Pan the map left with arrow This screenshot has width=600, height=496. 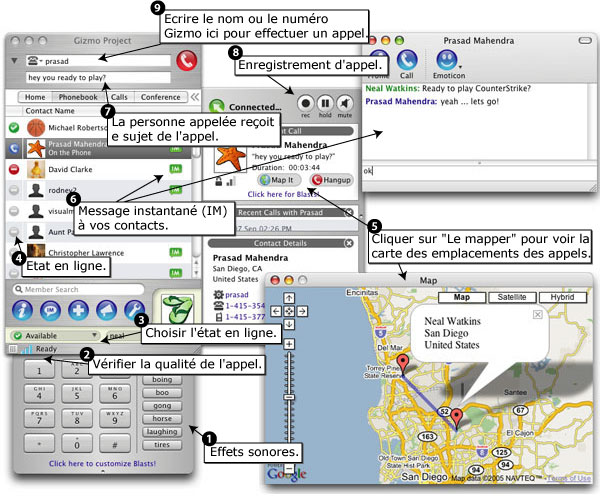tap(276, 311)
